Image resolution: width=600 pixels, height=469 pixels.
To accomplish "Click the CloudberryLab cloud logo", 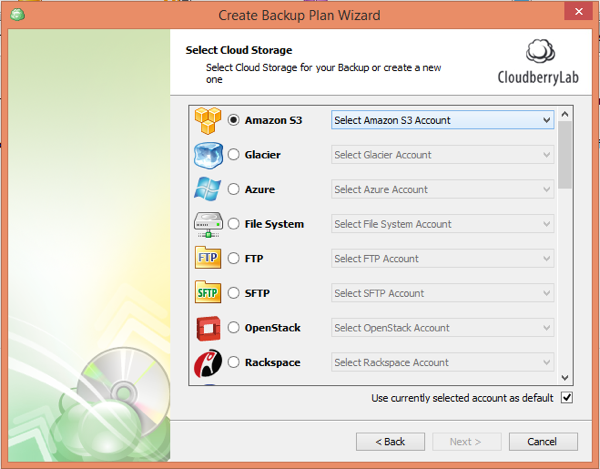I will click(x=540, y=51).
